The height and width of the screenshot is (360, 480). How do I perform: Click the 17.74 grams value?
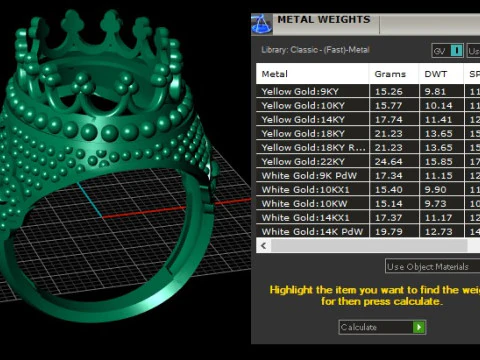click(x=389, y=120)
